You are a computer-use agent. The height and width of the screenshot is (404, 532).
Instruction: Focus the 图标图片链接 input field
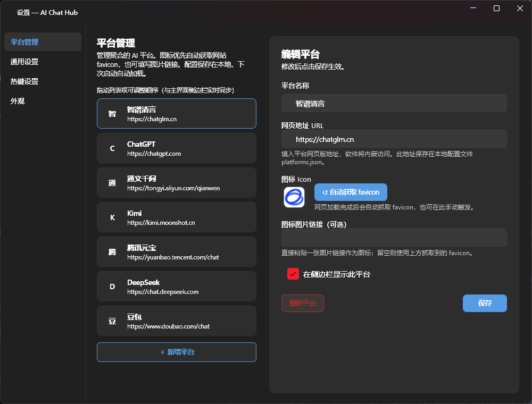coord(394,238)
